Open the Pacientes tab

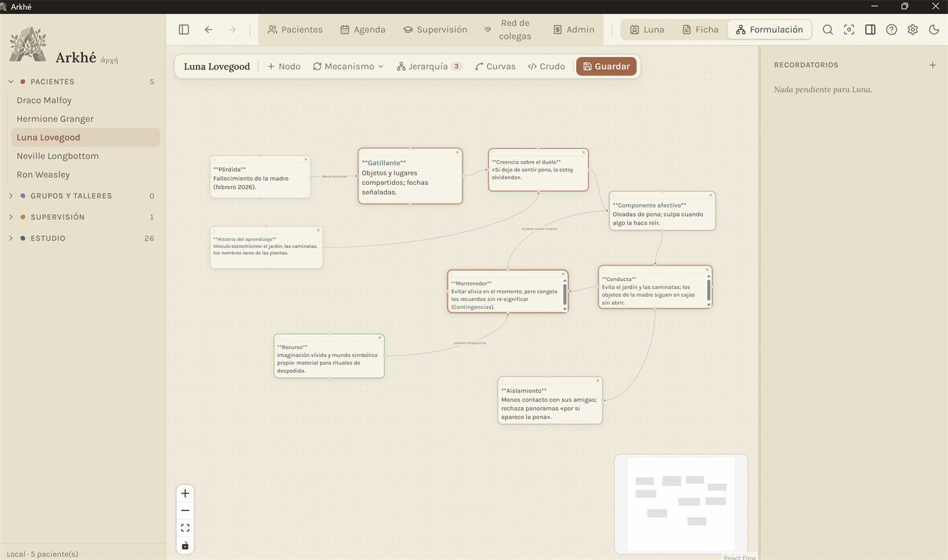click(295, 29)
